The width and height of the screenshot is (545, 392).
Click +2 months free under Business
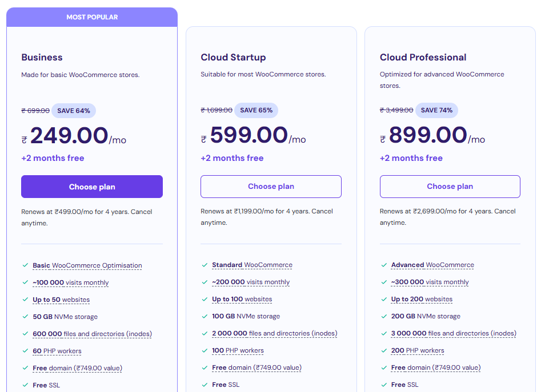point(53,158)
